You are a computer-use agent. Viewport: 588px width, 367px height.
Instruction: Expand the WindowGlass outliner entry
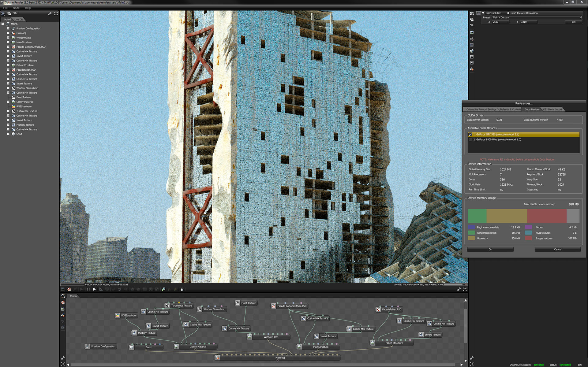8,38
